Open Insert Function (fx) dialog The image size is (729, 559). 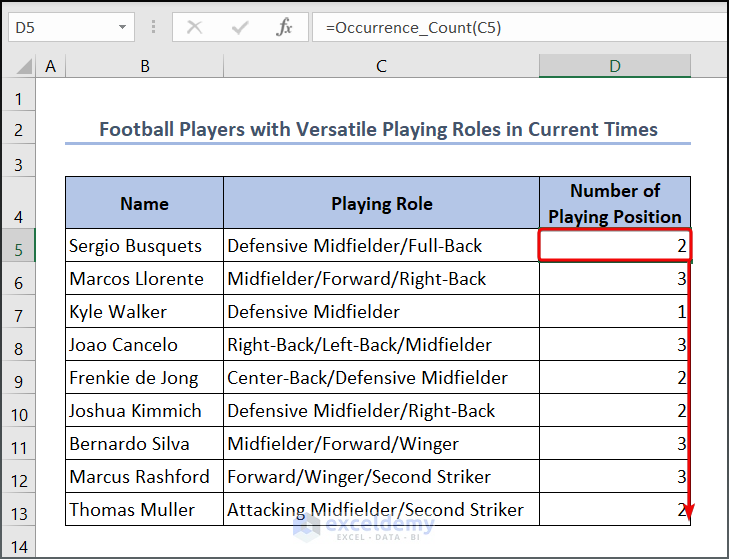pyautogui.click(x=285, y=28)
